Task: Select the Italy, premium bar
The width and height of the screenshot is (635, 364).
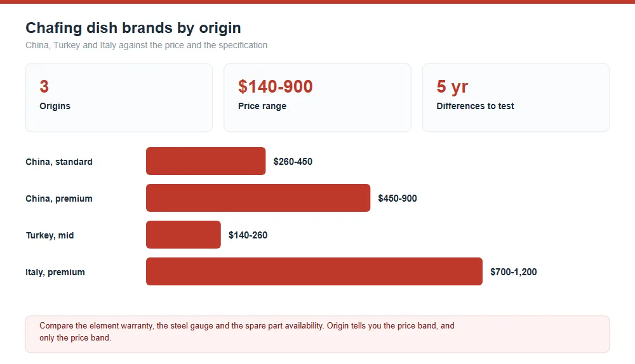Action: pos(314,271)
